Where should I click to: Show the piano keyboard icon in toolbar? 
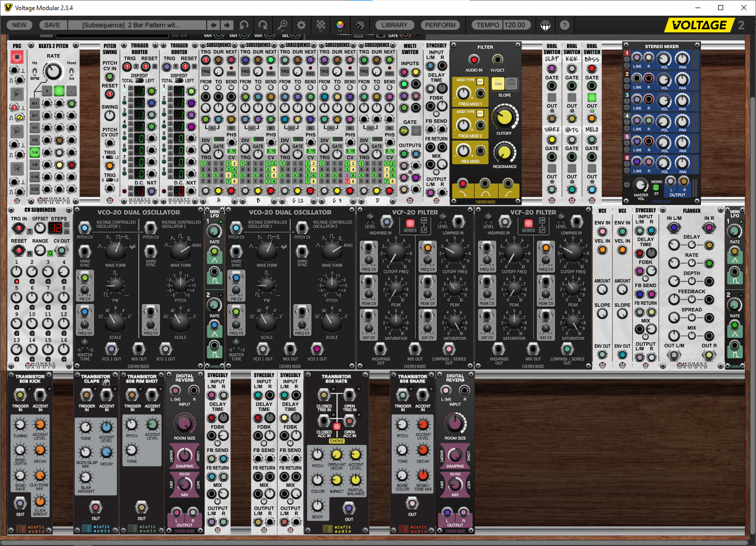(545, 25)
